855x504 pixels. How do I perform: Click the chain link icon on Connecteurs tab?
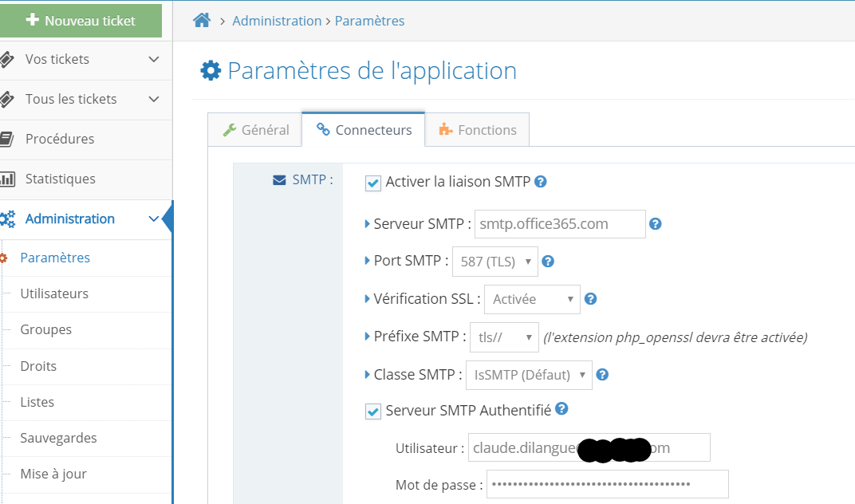323,129
